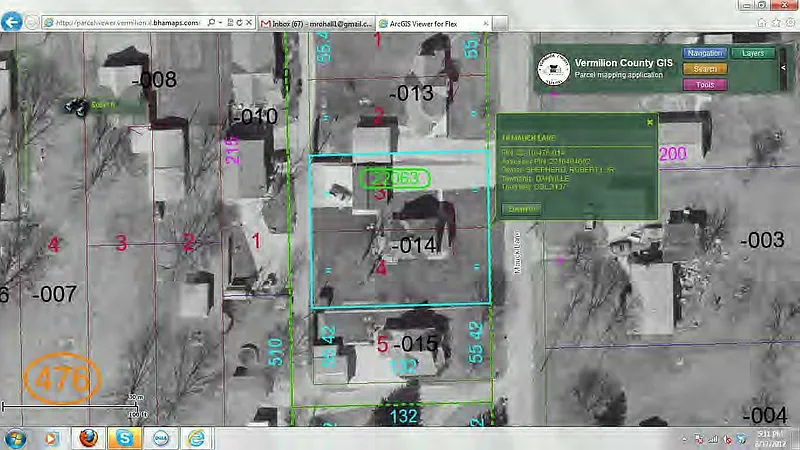Open the Search menu

click(x=705, y=69)
